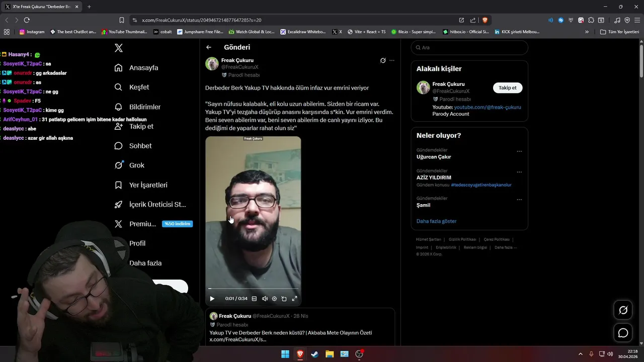The height and width of the screenshot is (362, 644).
Task: Open İçerik Üreticisi Stüdyosu item
Action: (x=150, y=204)
